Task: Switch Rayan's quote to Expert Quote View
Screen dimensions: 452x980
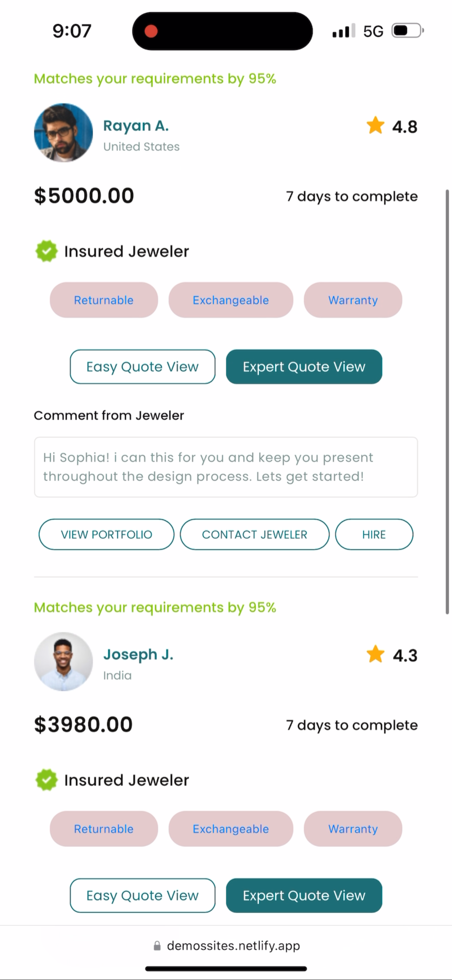Action: [304, 367]
